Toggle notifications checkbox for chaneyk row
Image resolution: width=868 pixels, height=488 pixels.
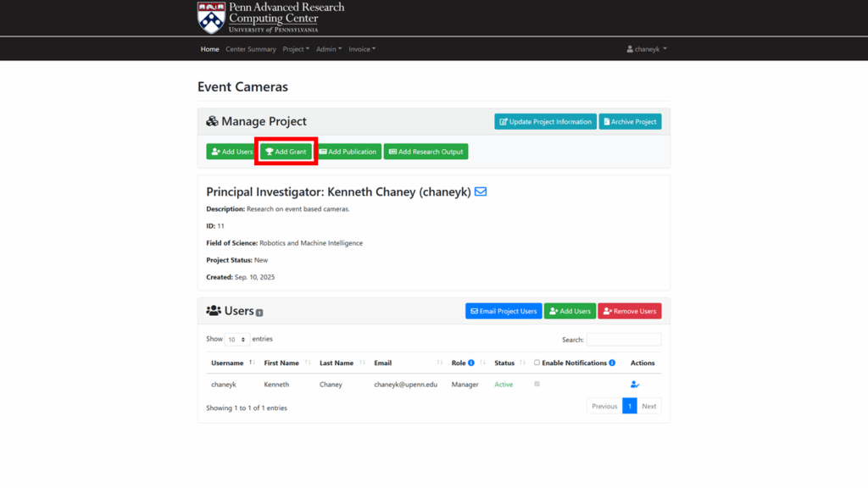537,385
